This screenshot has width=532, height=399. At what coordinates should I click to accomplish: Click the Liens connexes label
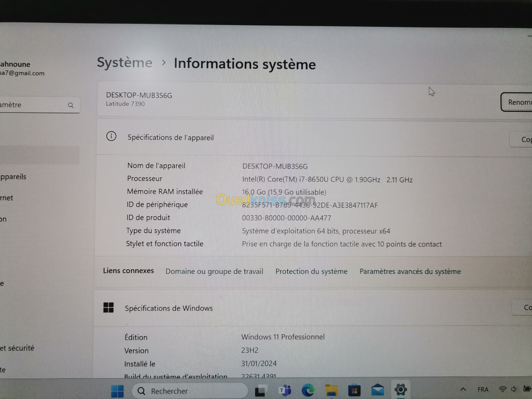(128, 271)
